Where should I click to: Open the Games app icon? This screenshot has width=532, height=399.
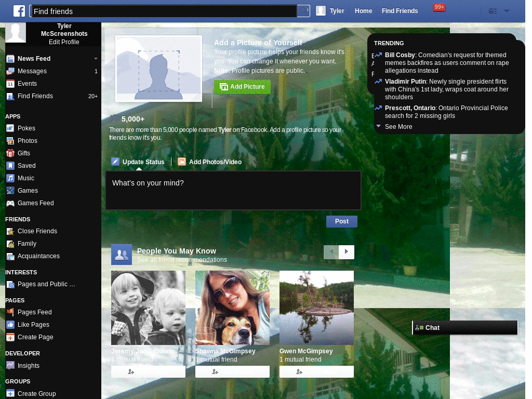pos(10,191)
